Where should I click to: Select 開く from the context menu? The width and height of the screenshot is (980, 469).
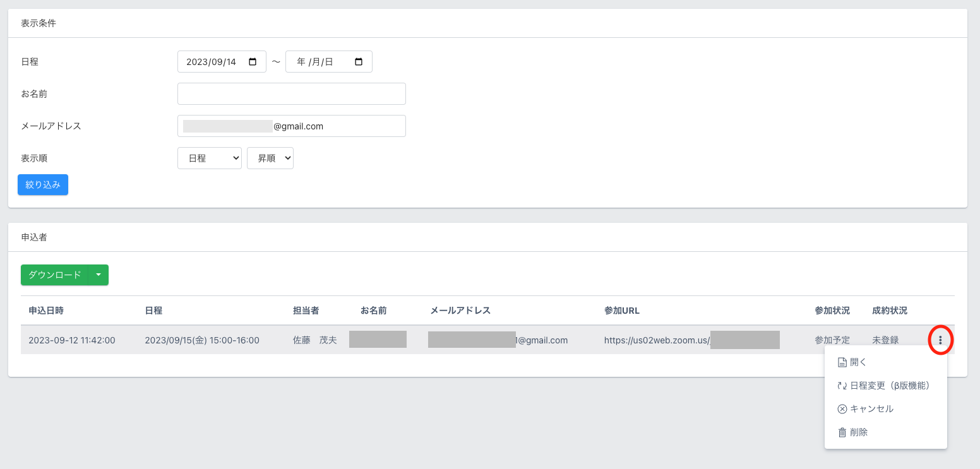859,362
